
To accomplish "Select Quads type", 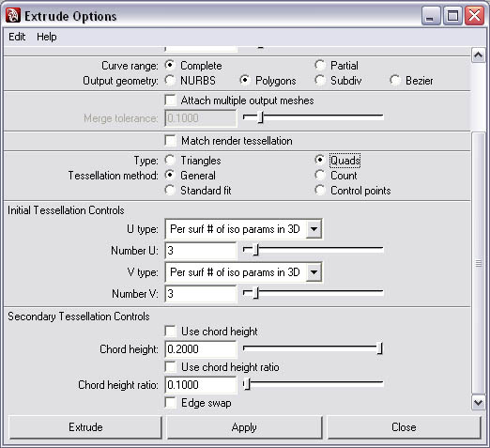I will 320,161.
